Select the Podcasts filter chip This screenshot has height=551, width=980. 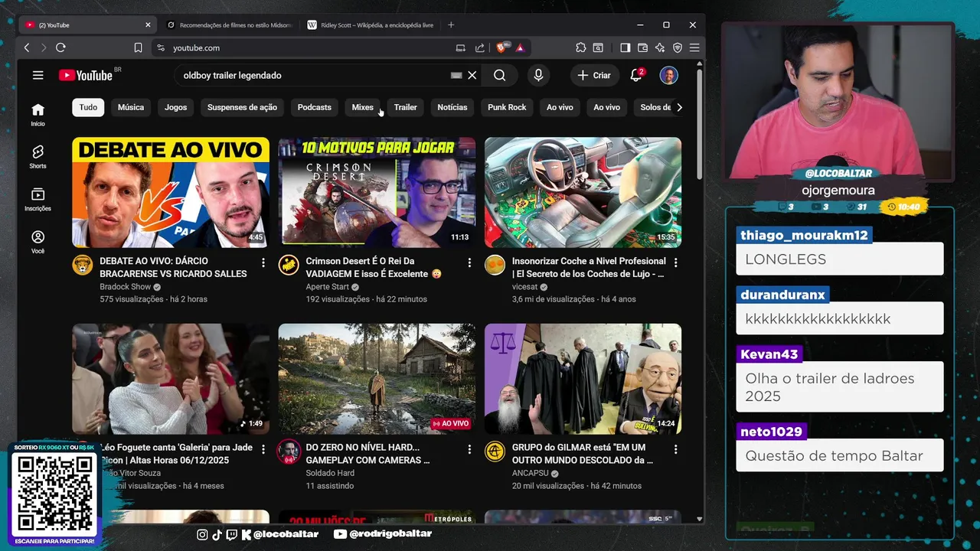tap(315, 107)
